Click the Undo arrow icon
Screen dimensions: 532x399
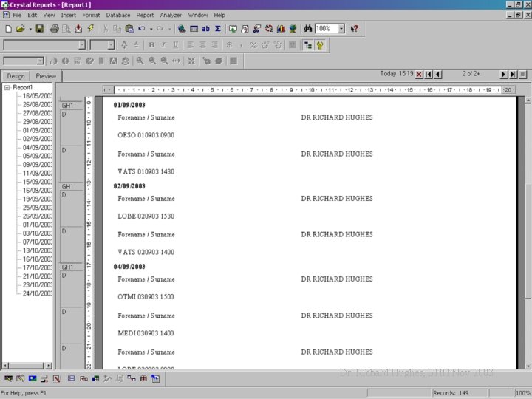coord(142,29)
